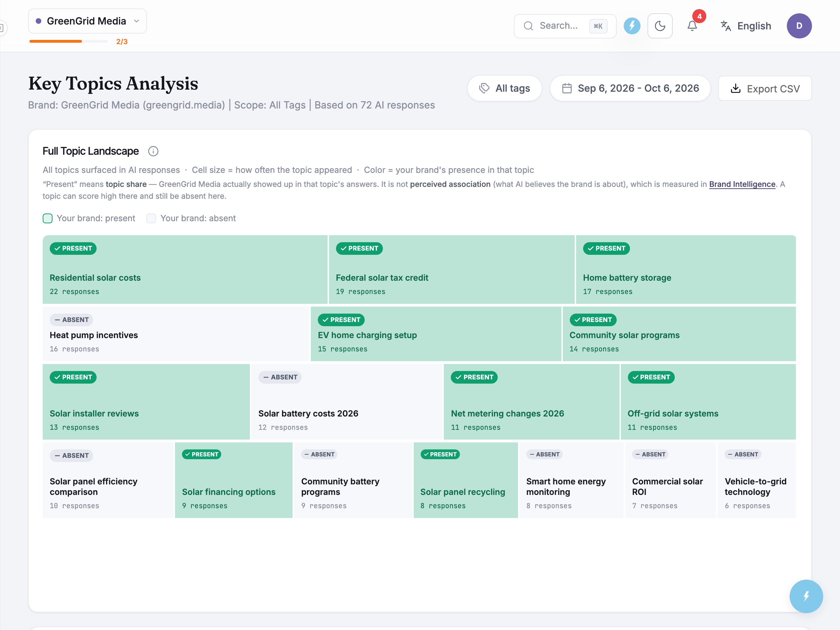The image size is (840, 630).
Task: Select the EV home charging setup topic
Action: point(435,334)
